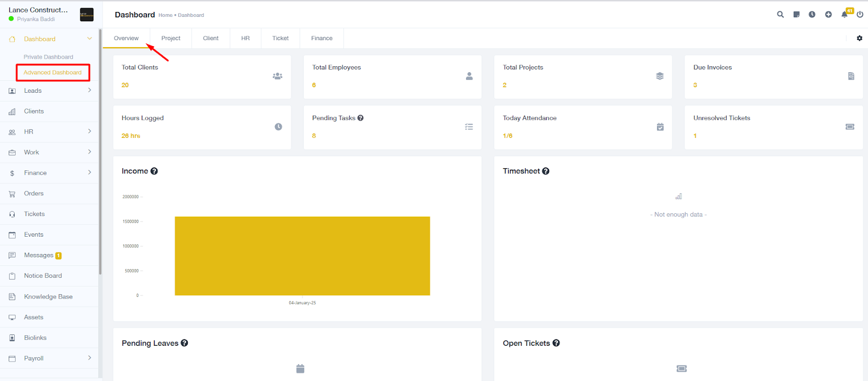Switch to the HR dashboard tab
The width and height of the screenshot is (868, 381).
pyautogui.click(x=245, y=38)
